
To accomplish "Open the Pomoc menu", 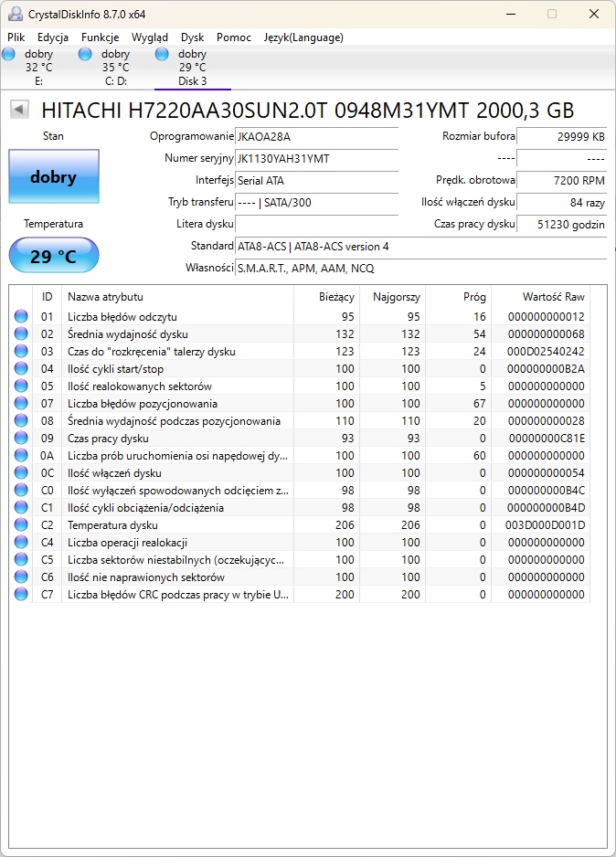I will point(233,37).
